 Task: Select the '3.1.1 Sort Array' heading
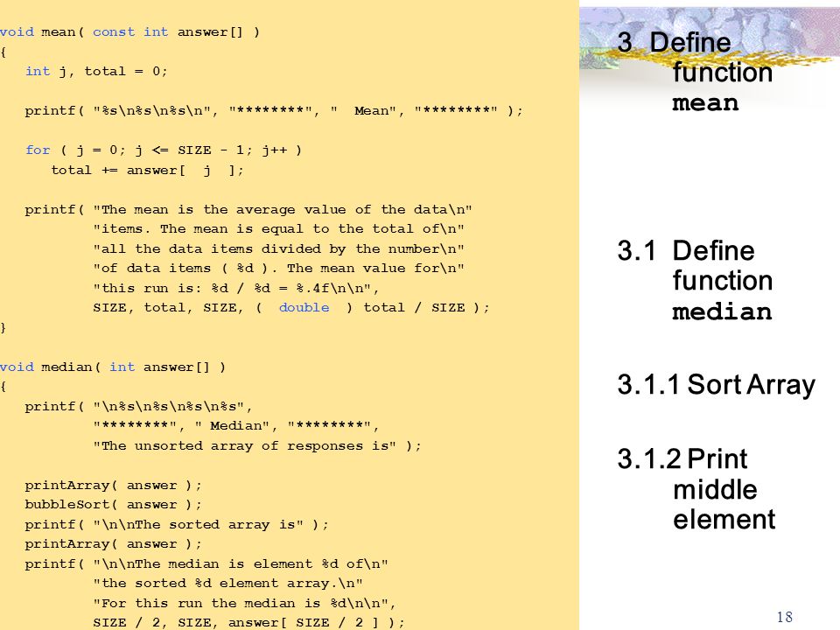tap(717, 385)
